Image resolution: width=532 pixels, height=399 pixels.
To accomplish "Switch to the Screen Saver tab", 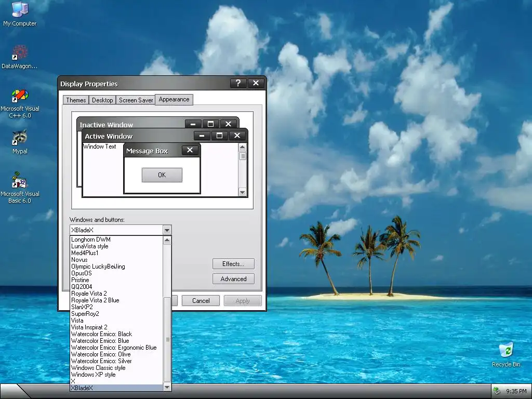I will (x=136, y=100).
